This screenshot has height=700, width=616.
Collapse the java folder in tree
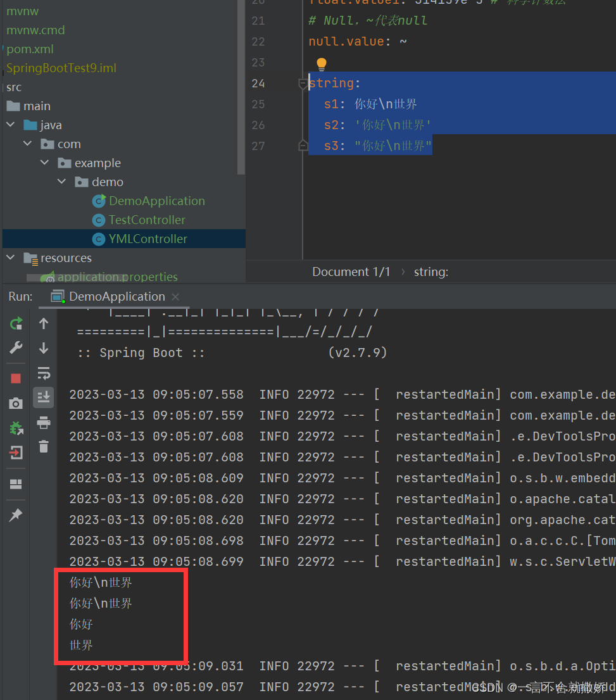[11, 125]
